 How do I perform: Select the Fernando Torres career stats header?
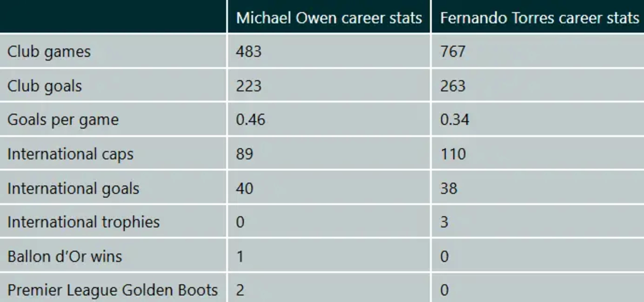tap(540, 18)
